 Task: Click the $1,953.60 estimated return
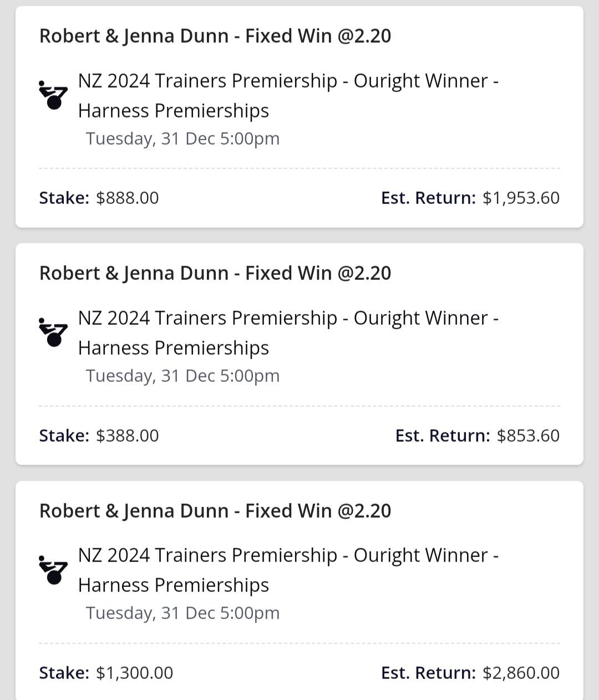click(x=521, y=198)
